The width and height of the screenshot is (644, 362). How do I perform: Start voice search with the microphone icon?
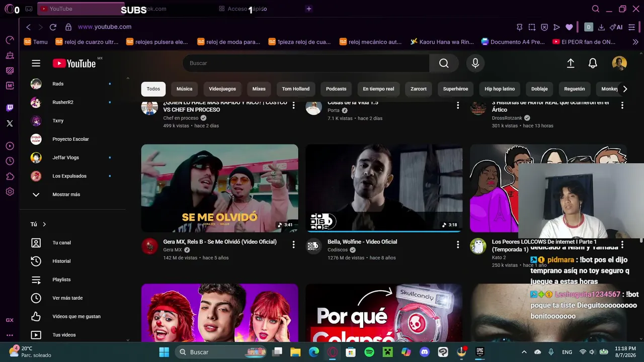[475, 63]
